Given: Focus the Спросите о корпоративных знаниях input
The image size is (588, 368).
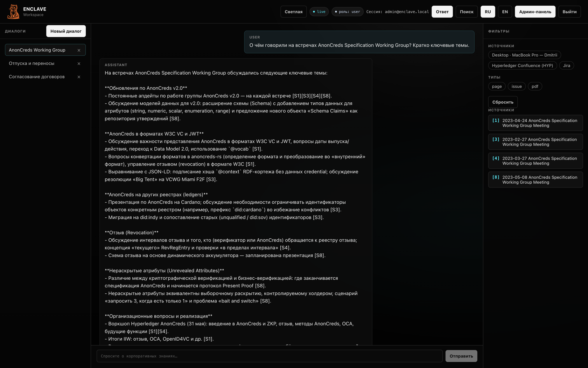Looking at the screenshot, I should 269,356.
